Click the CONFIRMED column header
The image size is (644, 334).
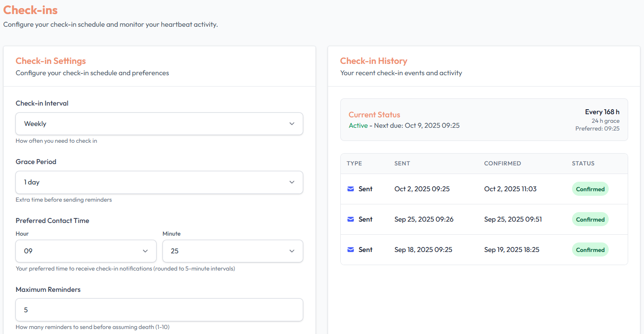point(502,164)
